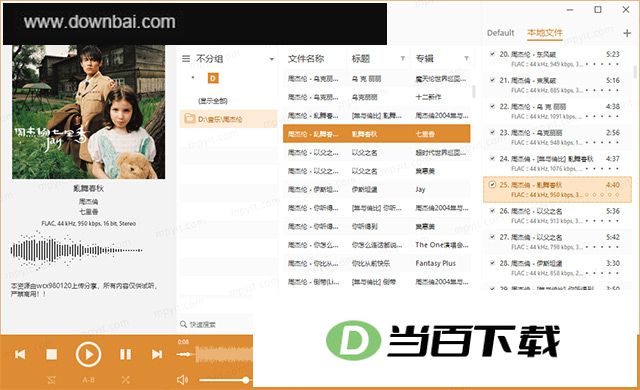The width and height of the screenshot is (640, 390).
Task: Toggle the checkbox for track 26
Action: [x=492, y=211]
